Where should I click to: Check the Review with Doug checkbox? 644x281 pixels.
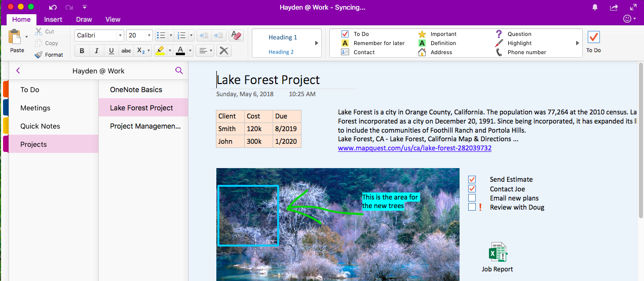point(472,207)
